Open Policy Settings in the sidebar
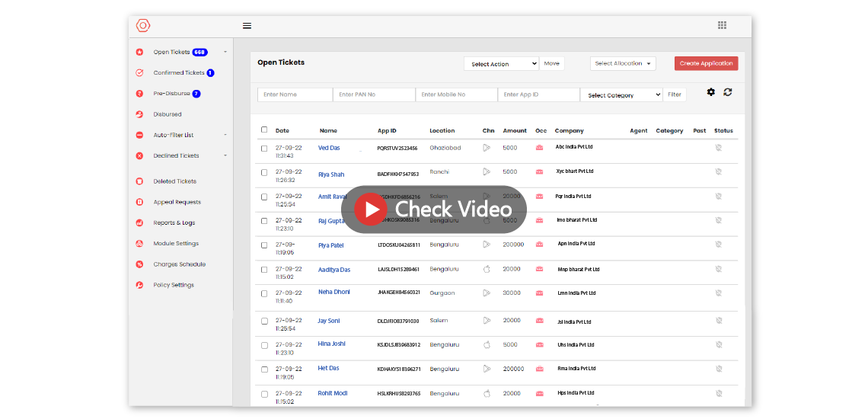 (x=174, y=285)
